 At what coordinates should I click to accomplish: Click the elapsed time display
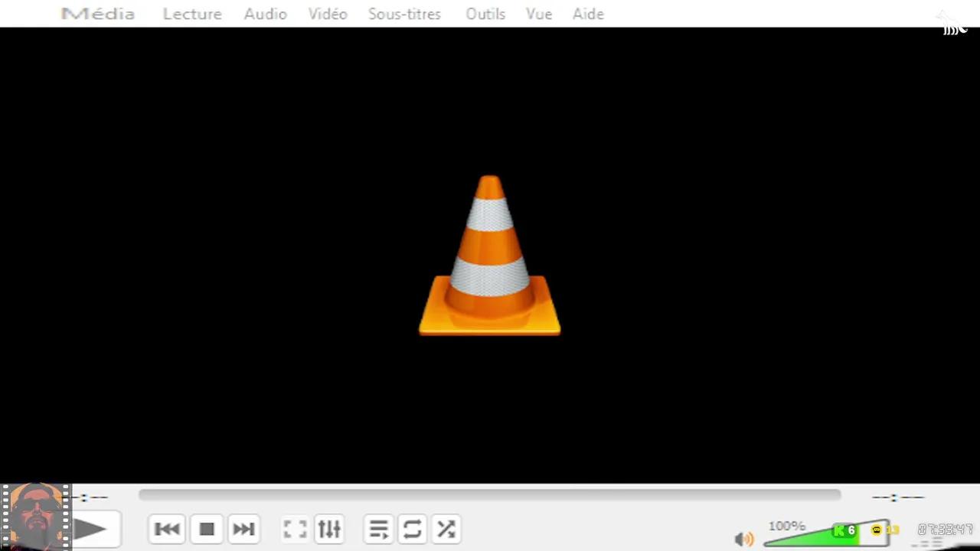pyautogui.click(x=946, y=529)
